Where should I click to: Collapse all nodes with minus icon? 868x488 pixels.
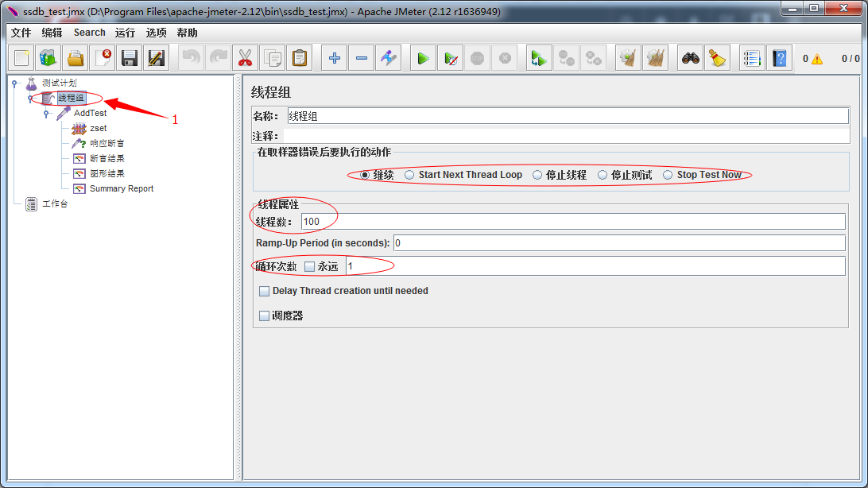pos(362,58)
